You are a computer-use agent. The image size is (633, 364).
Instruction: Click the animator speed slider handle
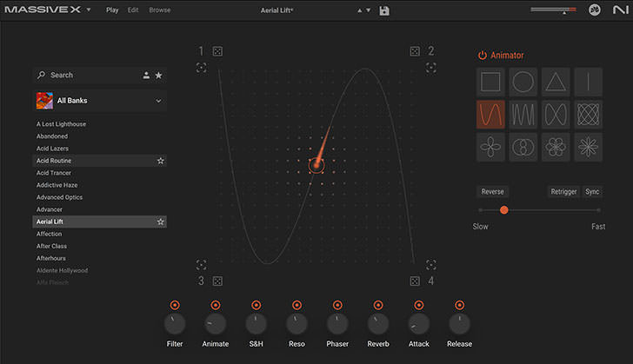pyautogui.click(x=503, y=210)
